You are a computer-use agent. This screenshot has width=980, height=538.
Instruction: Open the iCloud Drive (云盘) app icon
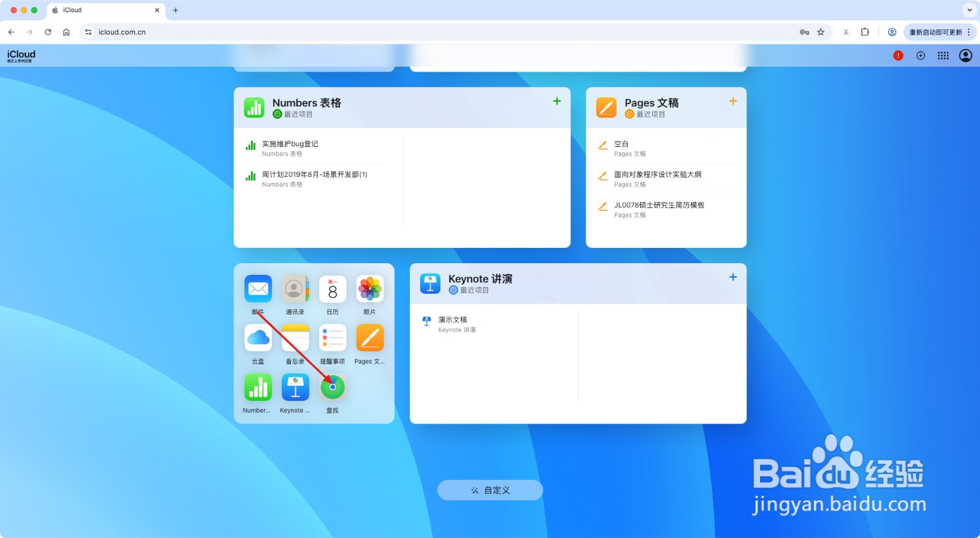click(258, 338)
